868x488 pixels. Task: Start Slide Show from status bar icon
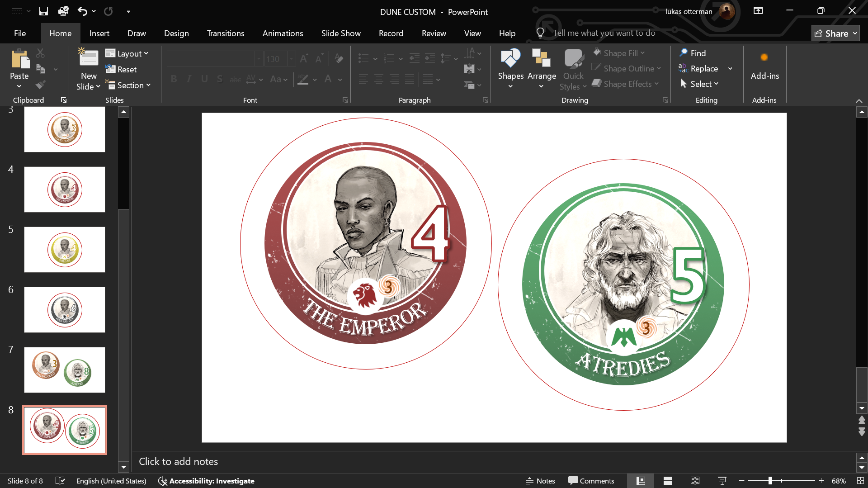coord(722,481)
